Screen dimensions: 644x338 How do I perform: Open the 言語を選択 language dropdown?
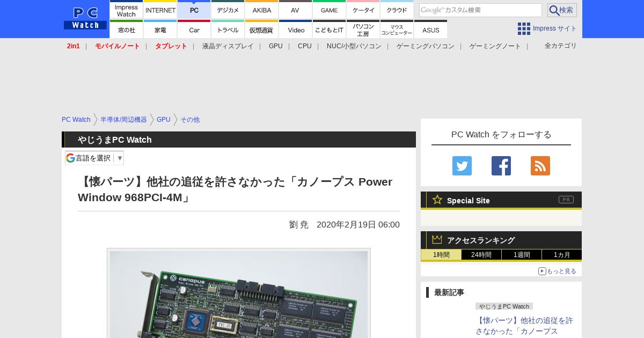click(94, 158)
